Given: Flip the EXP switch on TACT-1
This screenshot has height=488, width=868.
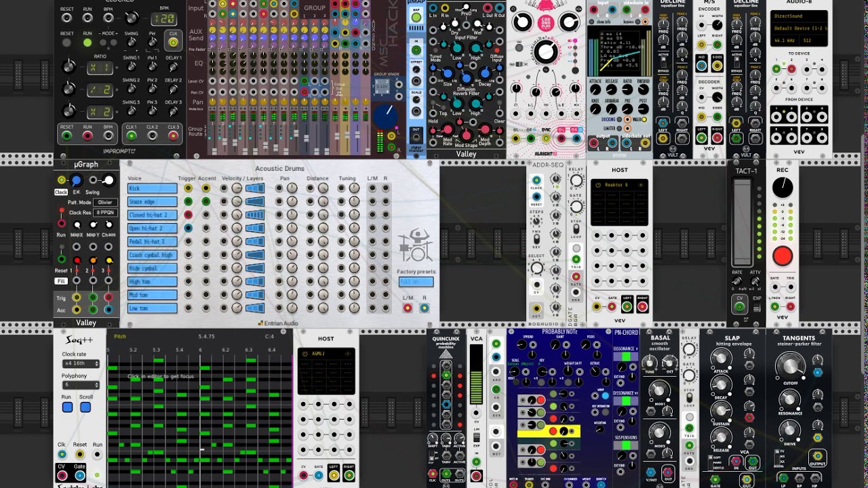Looking at the screenshot, I should (x=757, y=306).
